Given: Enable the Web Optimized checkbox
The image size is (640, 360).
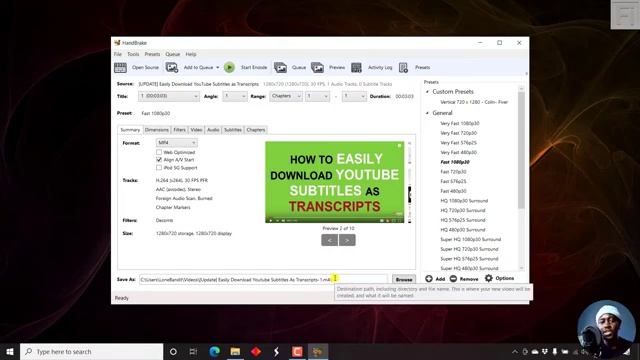Looking at the screenshot, I should [159, 152].
